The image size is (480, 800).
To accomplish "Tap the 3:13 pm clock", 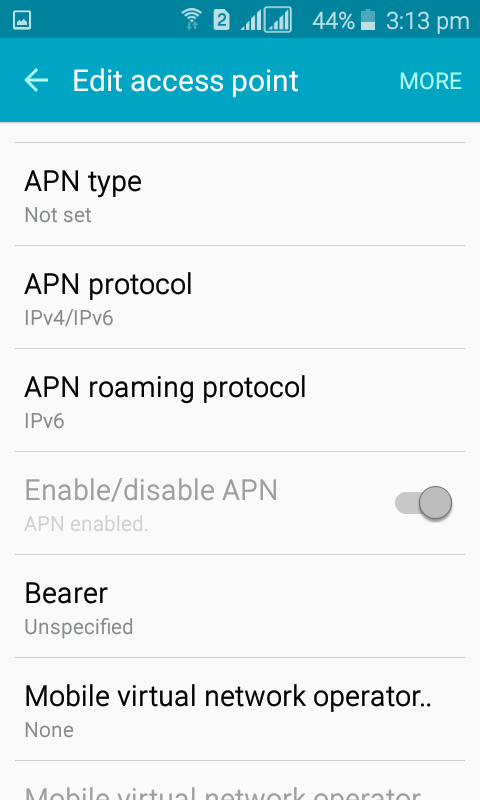I will click(x=427, y=21).
